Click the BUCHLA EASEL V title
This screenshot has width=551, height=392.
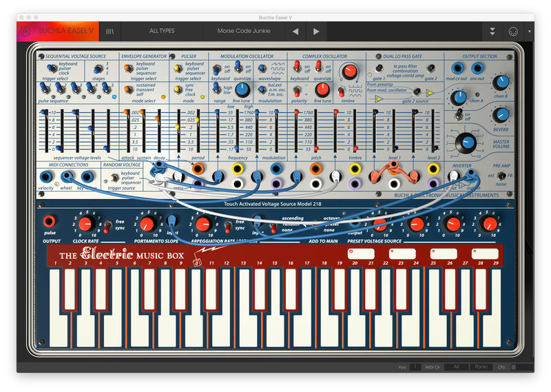click(x=66, y=31)
